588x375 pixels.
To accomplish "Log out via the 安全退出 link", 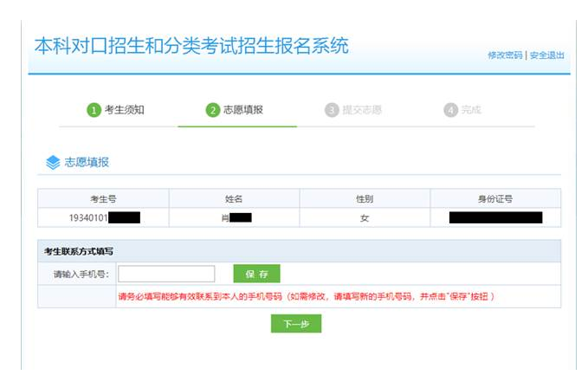I will (x=546, y=55).
